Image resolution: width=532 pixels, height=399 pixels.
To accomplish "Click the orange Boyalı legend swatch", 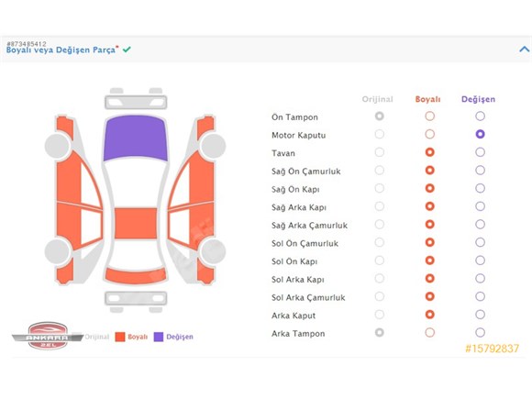I will (x=120, y=337).
